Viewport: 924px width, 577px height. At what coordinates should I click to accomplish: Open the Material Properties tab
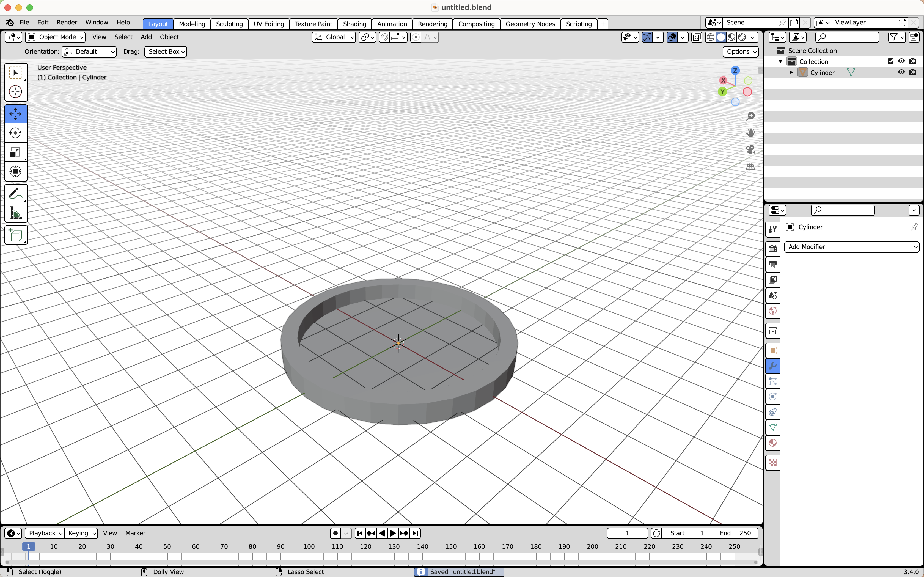[x=773, y=442]
